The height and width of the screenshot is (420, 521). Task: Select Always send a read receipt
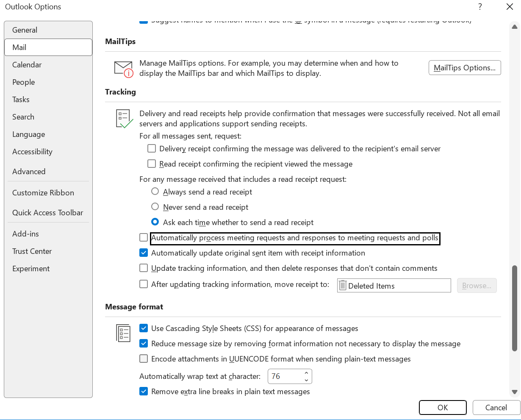[x=155, y=192]
